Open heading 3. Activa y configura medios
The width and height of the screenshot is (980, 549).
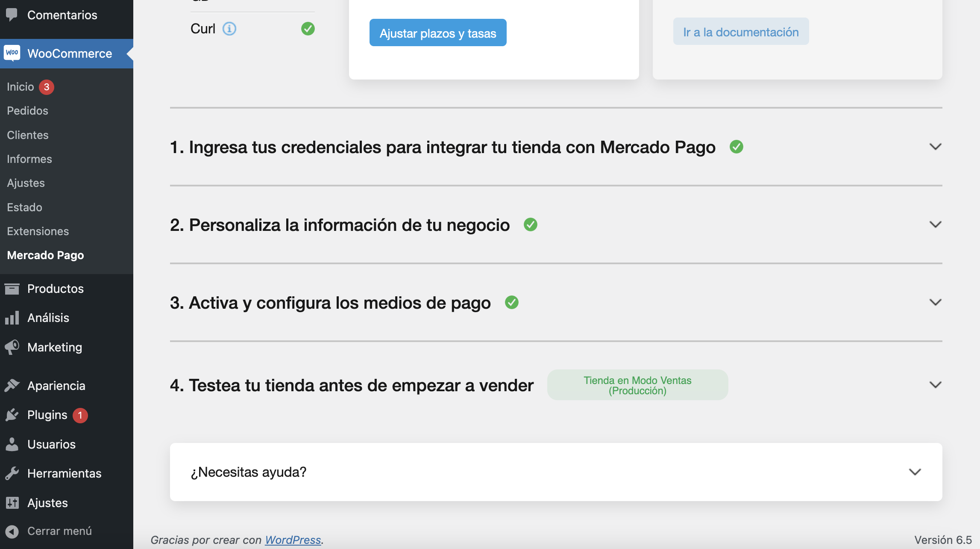(330, 303)
